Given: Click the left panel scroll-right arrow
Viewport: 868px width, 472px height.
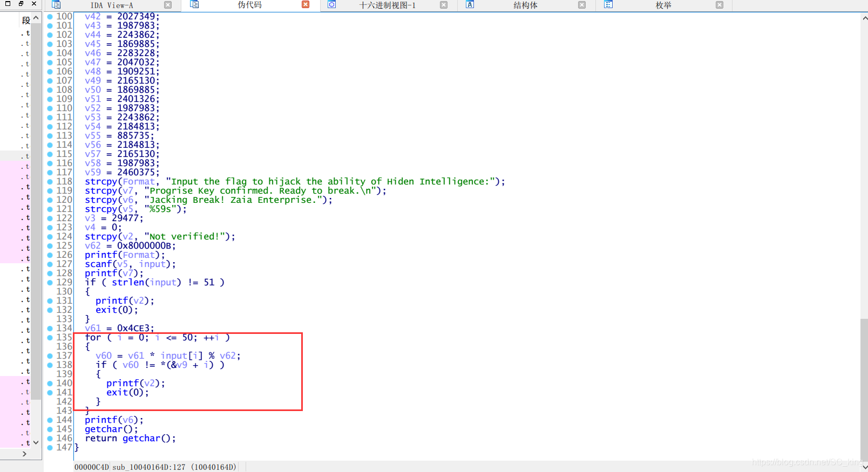Looking at the screenshot, I should tap(24, 454).
